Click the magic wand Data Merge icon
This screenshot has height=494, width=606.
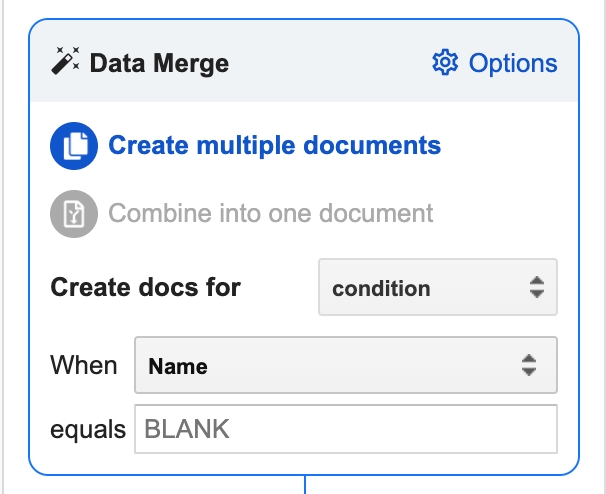tap(66, 63)
